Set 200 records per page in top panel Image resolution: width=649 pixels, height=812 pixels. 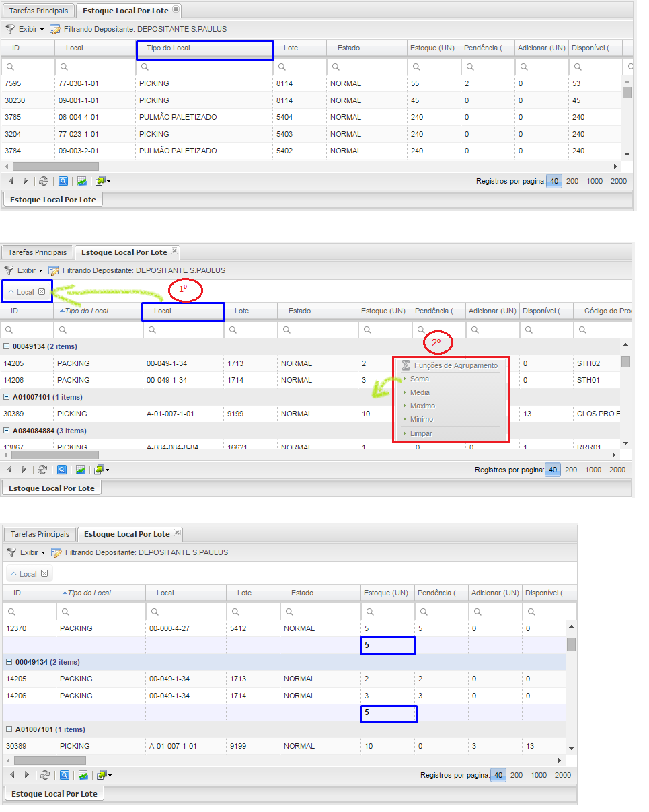click(x=572, y=181)
